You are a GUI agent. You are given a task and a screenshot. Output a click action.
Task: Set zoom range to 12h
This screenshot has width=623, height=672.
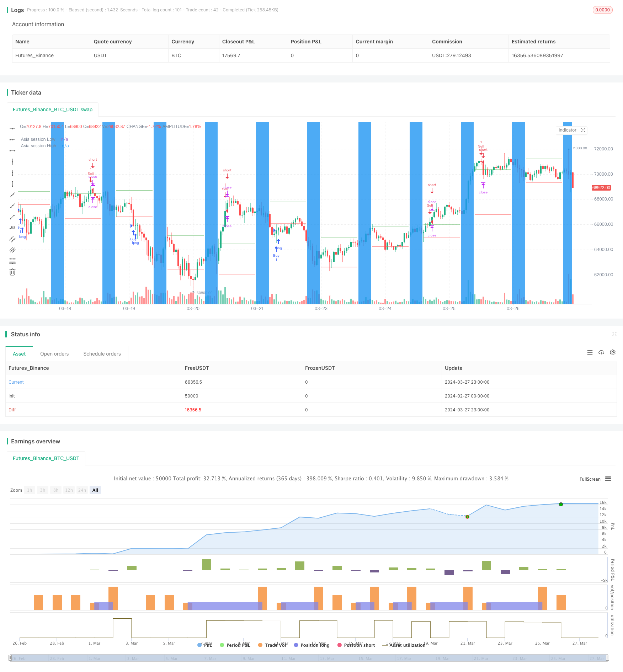tap(69, 490)
